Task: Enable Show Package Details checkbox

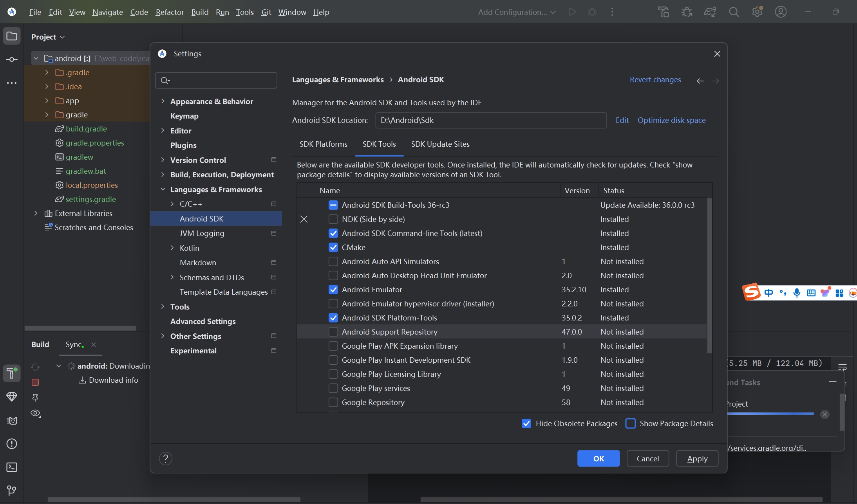Action: tap(631, 423)
